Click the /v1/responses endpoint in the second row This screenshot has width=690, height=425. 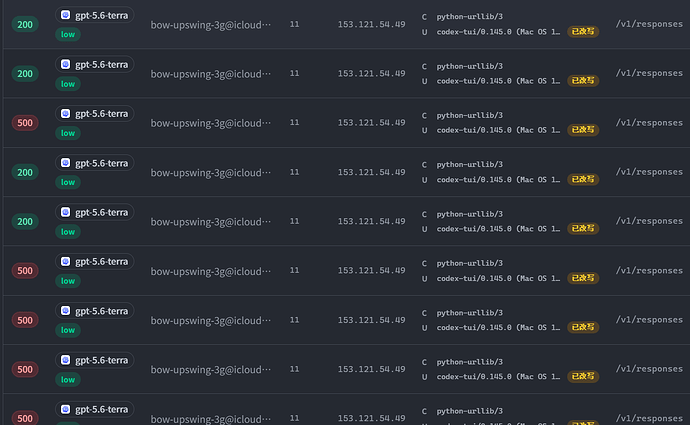tap(649, 73)
